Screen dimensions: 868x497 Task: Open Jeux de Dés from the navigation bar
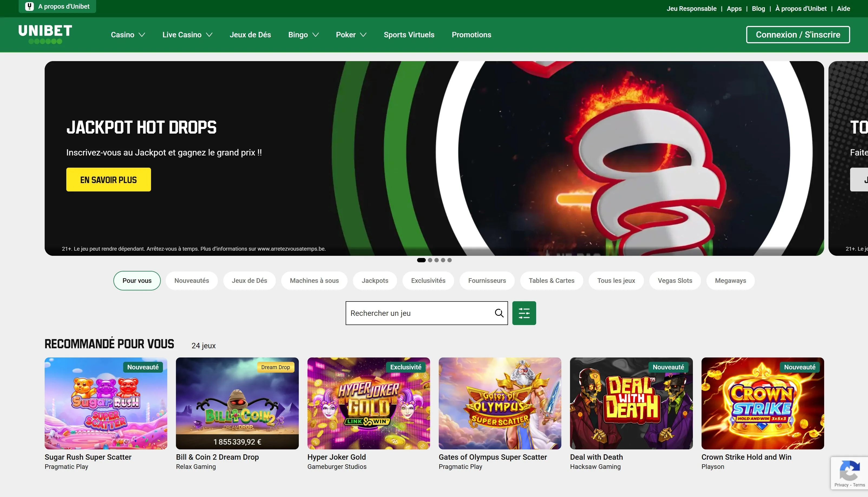250,34
